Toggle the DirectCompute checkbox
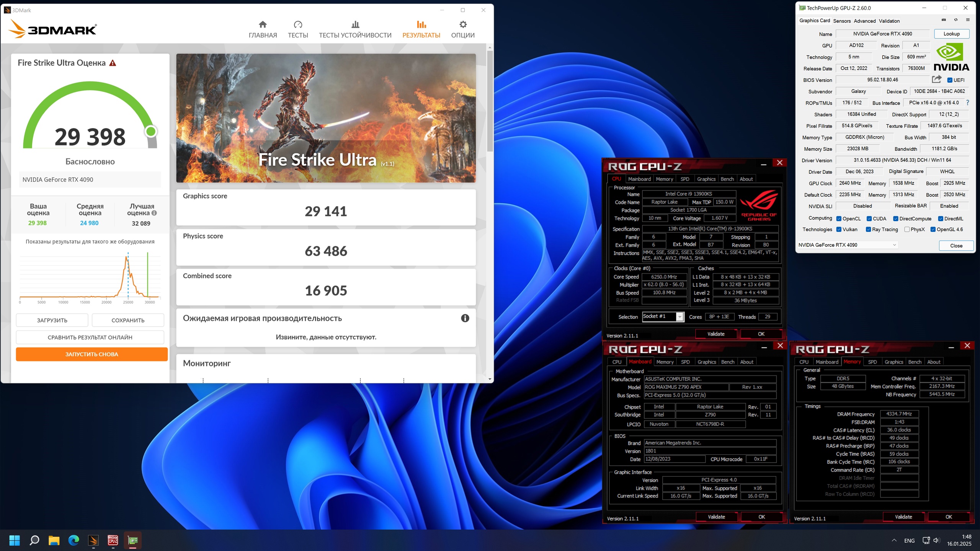980x551 pixels. point(896,218)
